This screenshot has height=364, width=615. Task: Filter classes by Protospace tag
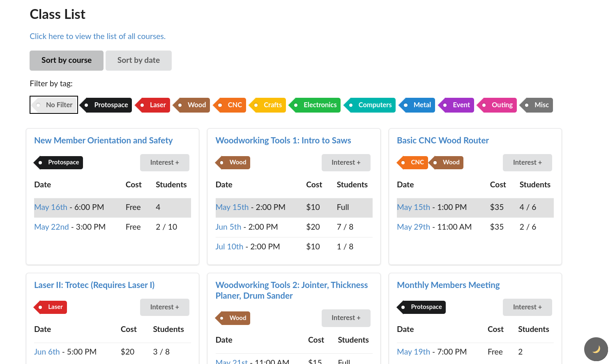pyautogui.click(x=107, y=105)
